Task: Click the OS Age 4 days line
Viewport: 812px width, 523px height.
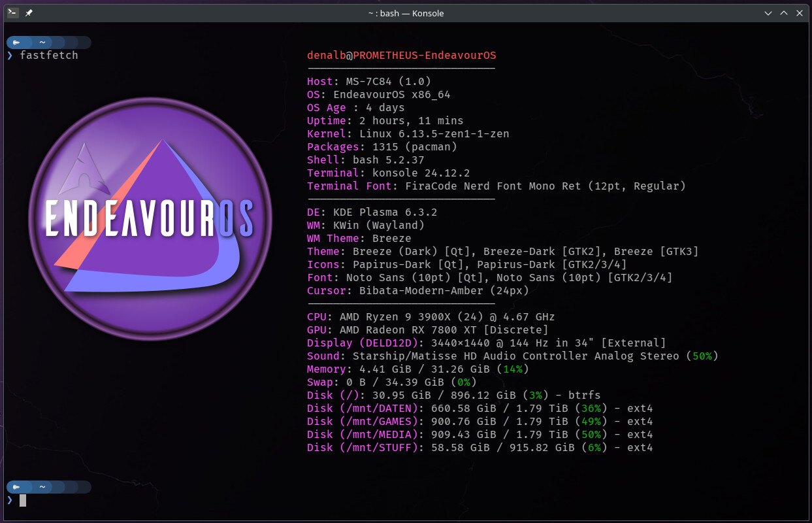Action: pyautogui.click(x=356, y=108)
